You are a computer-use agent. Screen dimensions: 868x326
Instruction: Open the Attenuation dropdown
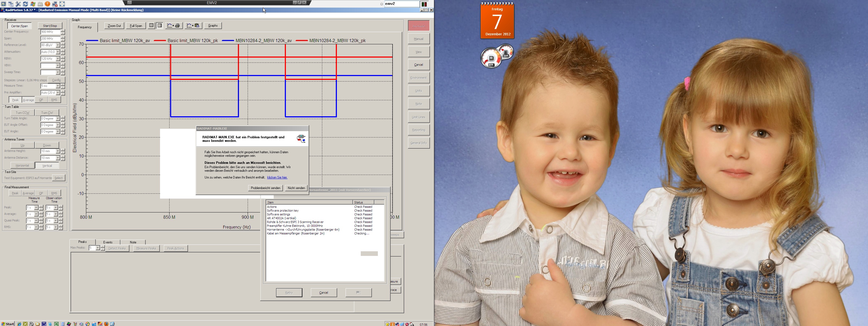click(58, 52)
